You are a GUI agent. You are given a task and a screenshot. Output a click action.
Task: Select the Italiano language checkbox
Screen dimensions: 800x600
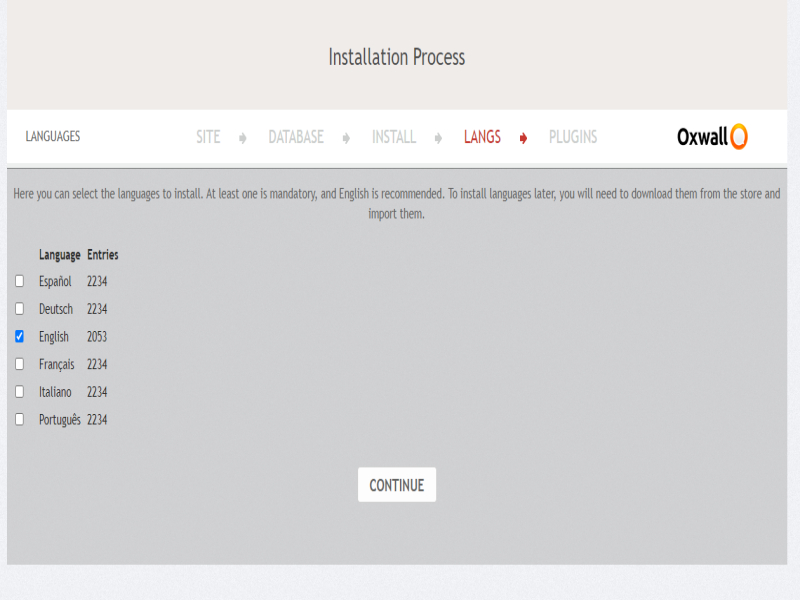(x=19, y=392)
